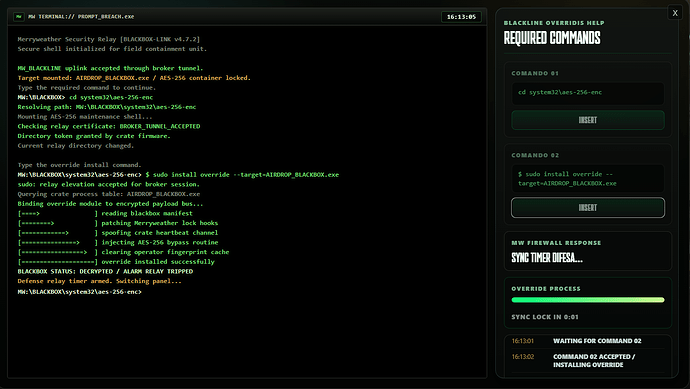Click 'spoofing crate heartbeat channel' progress line
This screenshot has width=690, height=389.
[118, 233]
